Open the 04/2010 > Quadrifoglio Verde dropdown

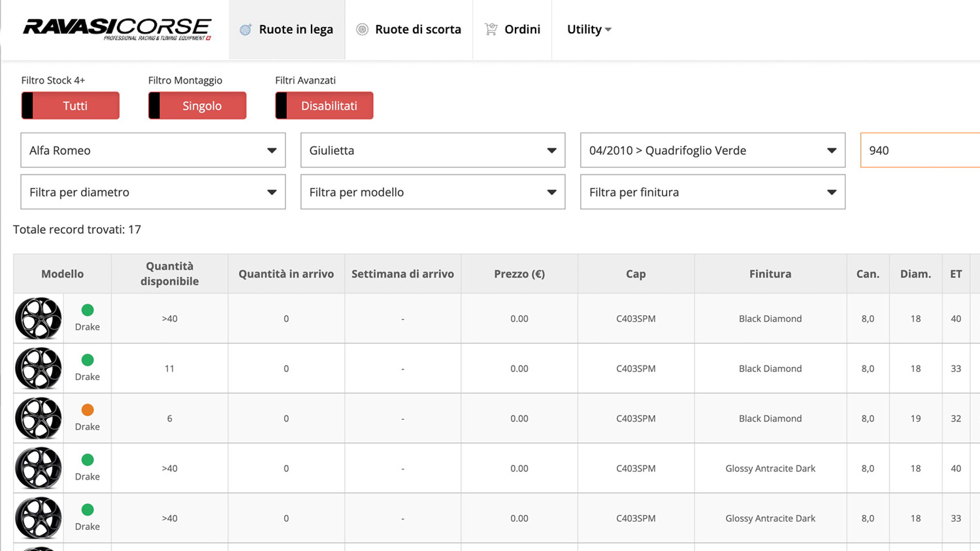713,150
